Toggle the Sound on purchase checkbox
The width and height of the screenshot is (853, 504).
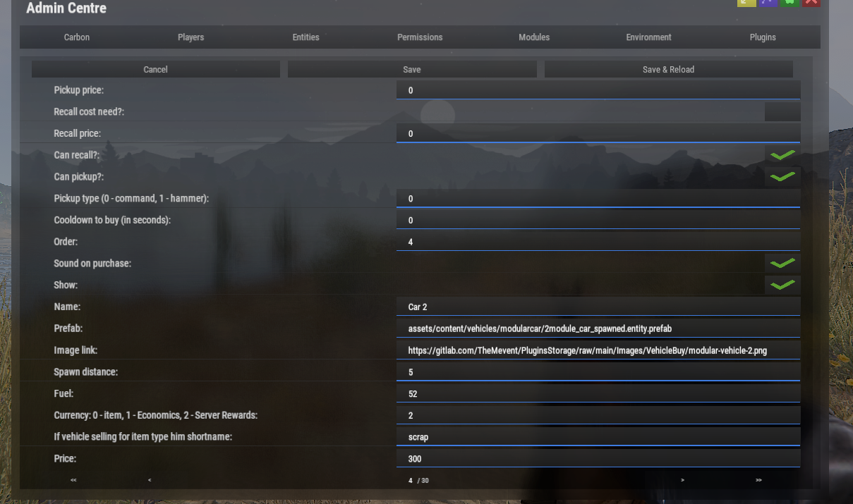(x=782, y=264)
